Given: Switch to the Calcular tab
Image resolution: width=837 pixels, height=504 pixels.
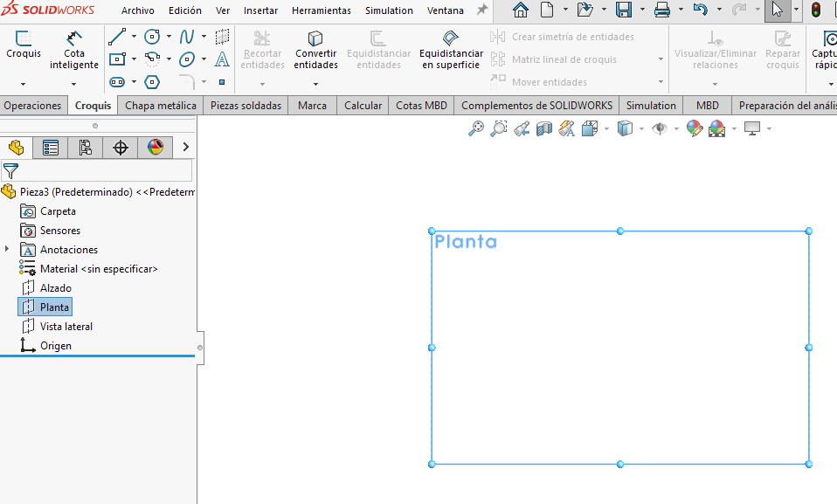Looking at the screenshot, I should click(x=363, y=106).
